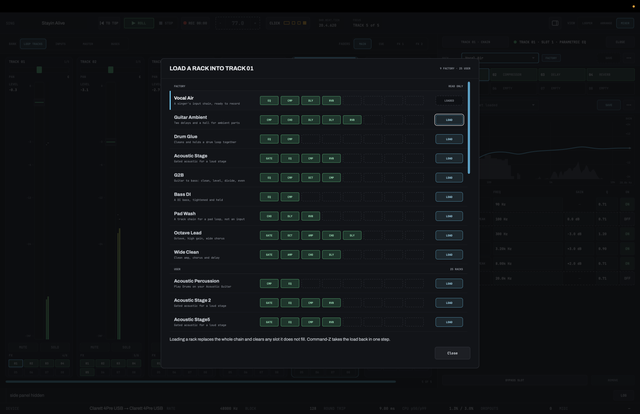The height and width of the screenshot is (414, 640).
Task: Click the EQ chip in Vocal Air row
Action: [x=269, y=100]
